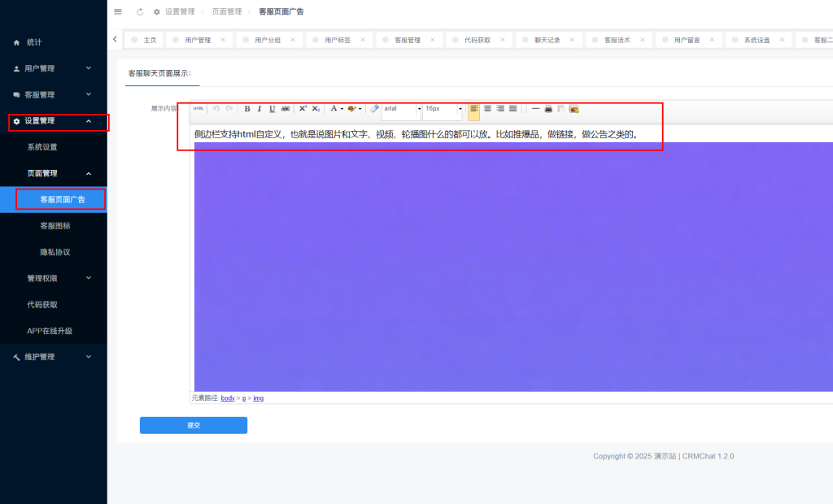The height and width of the screenshot is (504, 833).
Task: Open the insert image icon
Action: click(574, 108)
